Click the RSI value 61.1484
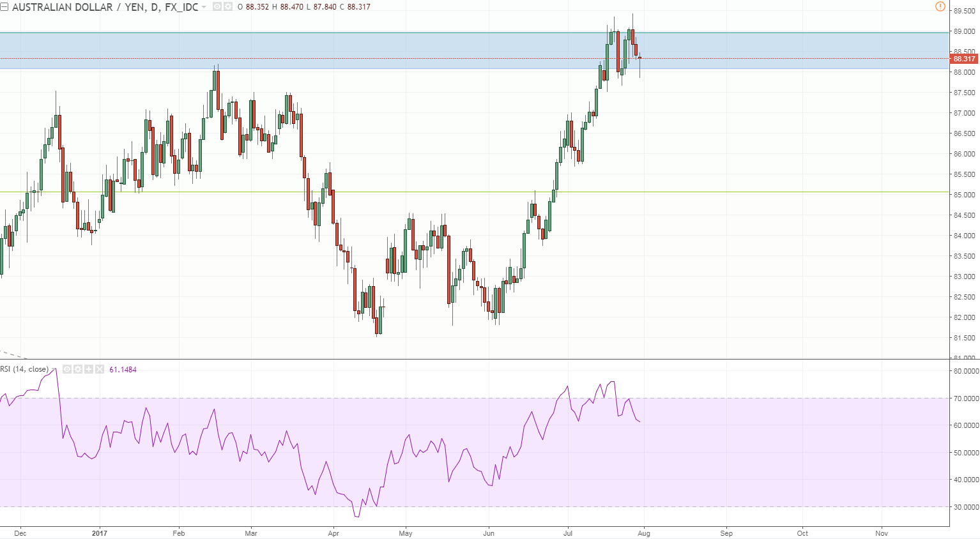The height and width of the screenshot is (539, 980). click(123, 370)
